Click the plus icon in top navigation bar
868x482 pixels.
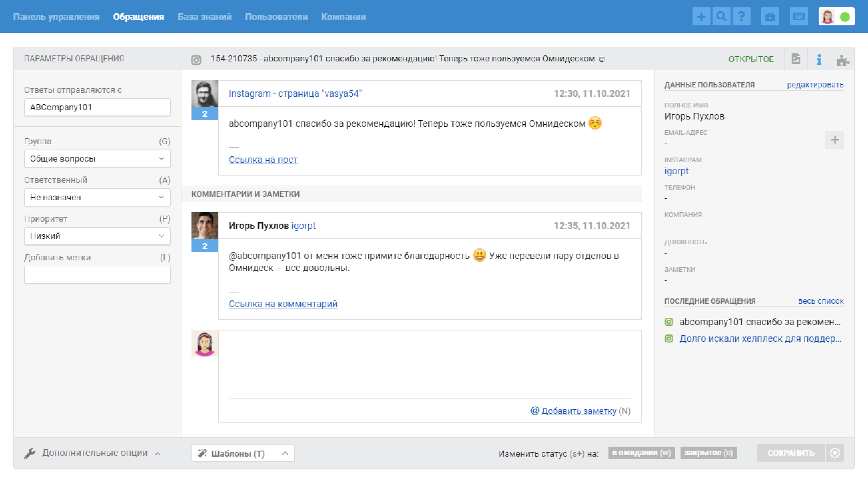pos(701,16)
